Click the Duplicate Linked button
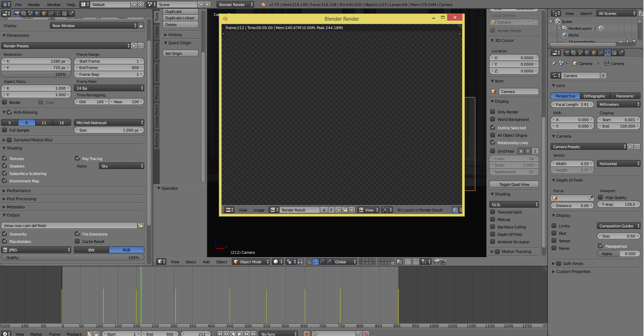 180,18
